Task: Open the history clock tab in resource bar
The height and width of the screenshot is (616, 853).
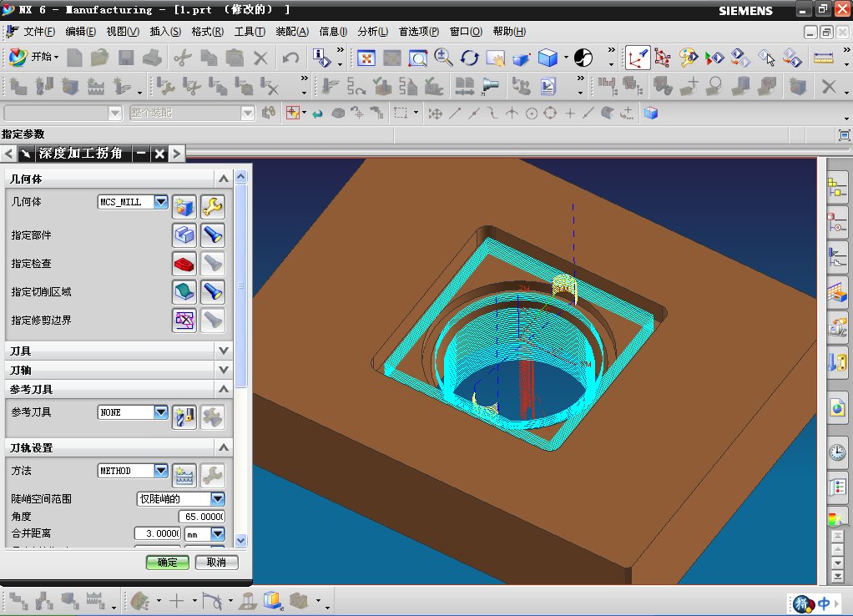Action: coord(836,452)
